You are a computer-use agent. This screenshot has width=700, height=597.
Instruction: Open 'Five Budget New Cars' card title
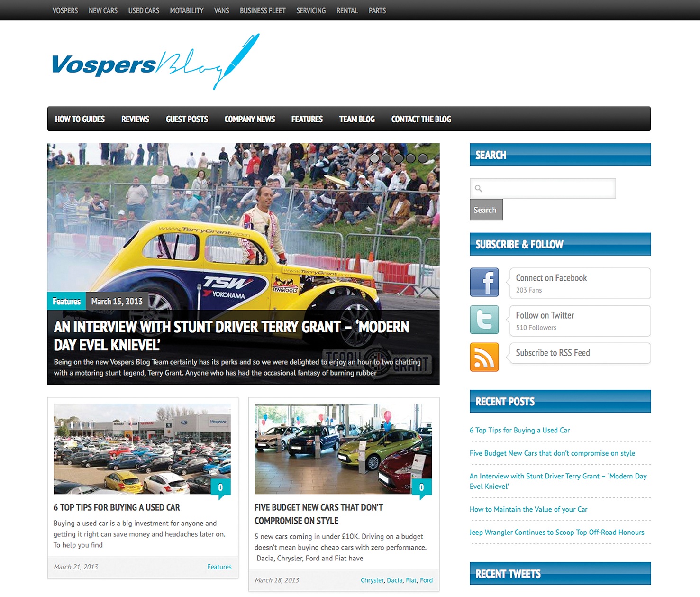pyautogui.click(x=318, y=514)
